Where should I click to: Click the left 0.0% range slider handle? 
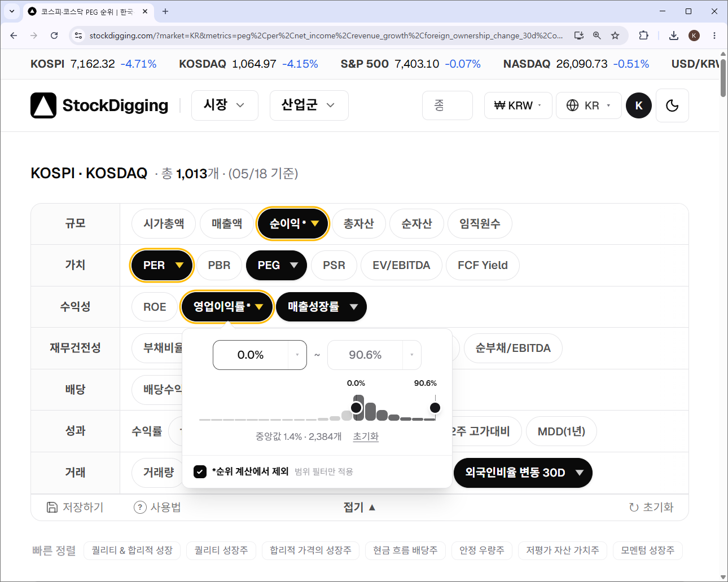(356, 408)
